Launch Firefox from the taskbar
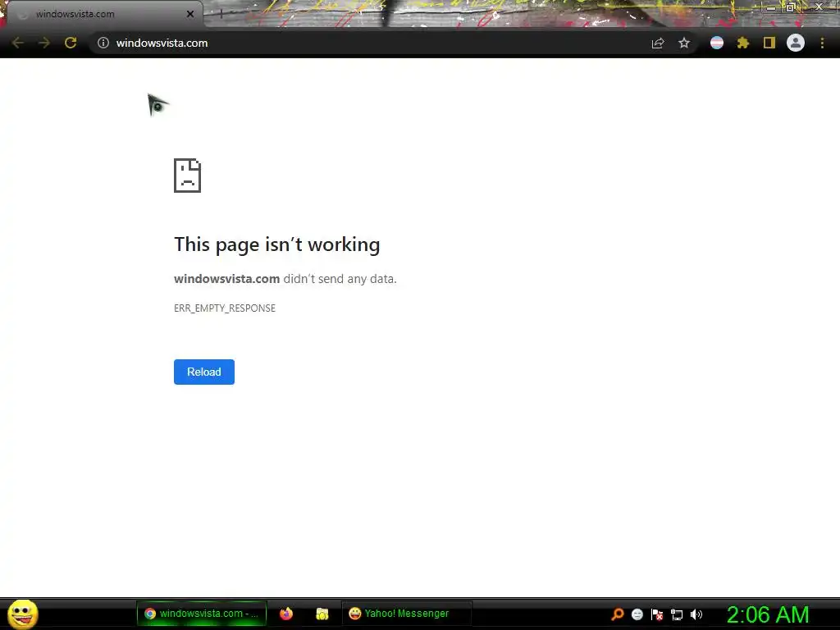 (x=286, y=614)
